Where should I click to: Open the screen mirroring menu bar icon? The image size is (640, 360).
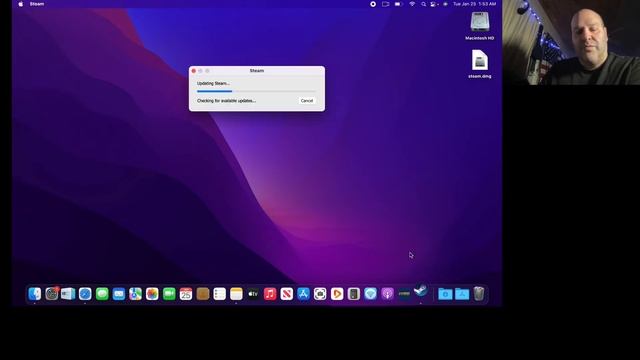tap(385, 4)
